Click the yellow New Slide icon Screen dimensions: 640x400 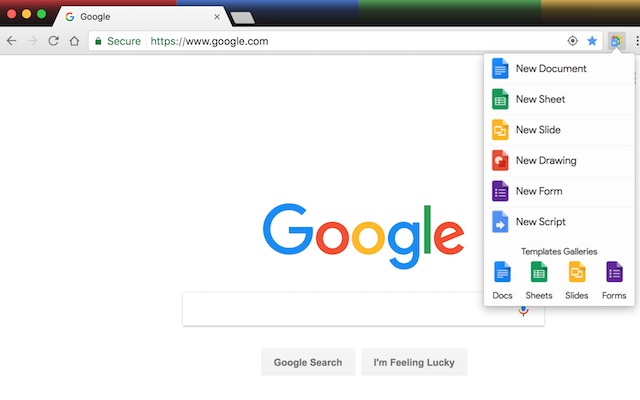tap(500, 130)
